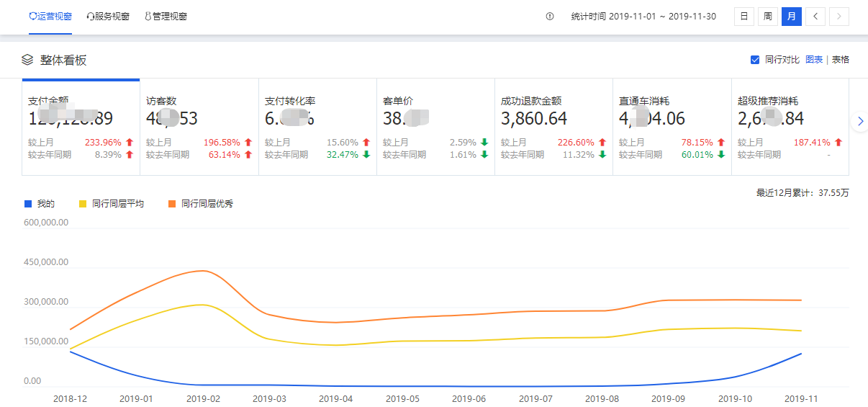The height and width of the screenshot is (407, 868).
Task: Click red up arrow in 支付金额 card
Action: pyautogui.click(x=130, y=143)
